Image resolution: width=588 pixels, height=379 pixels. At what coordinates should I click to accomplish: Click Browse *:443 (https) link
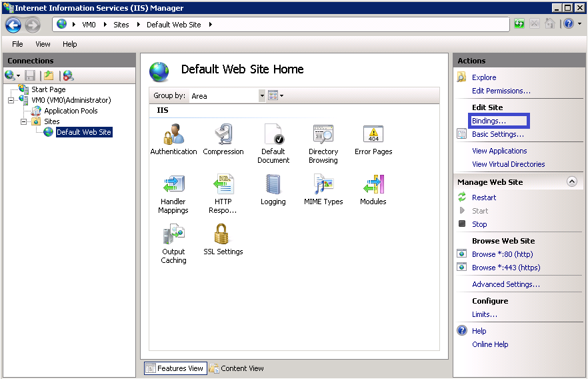tap(506, 268)
